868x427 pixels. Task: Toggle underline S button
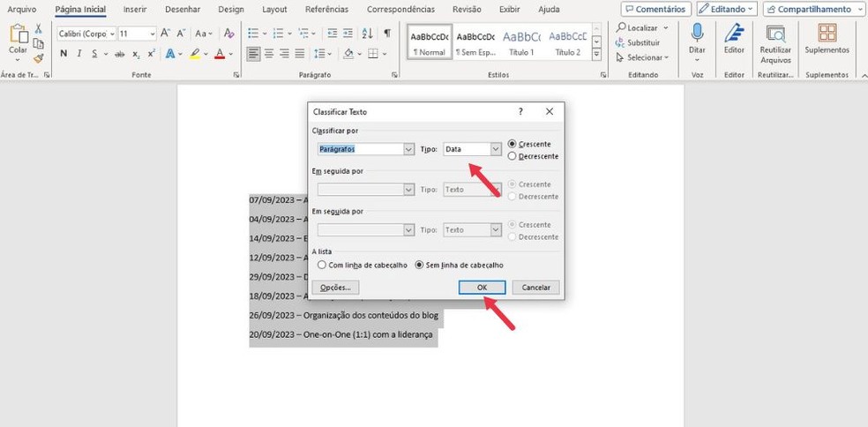pyautogui.click(x=94, y=54)
